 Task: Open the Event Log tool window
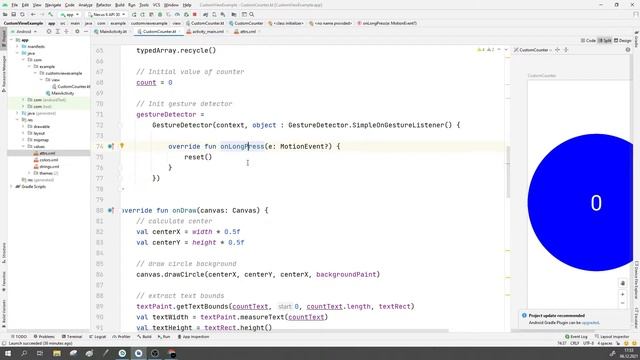(576, 337)
